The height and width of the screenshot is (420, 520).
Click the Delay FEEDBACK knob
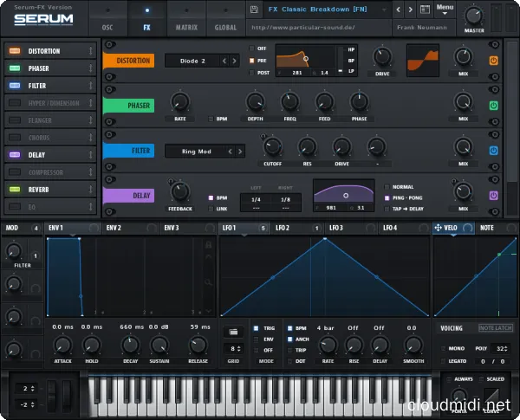179,191
